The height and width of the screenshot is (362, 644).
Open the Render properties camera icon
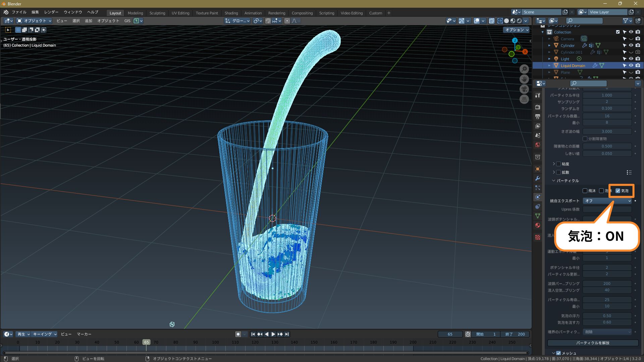[x=538, y=107]
